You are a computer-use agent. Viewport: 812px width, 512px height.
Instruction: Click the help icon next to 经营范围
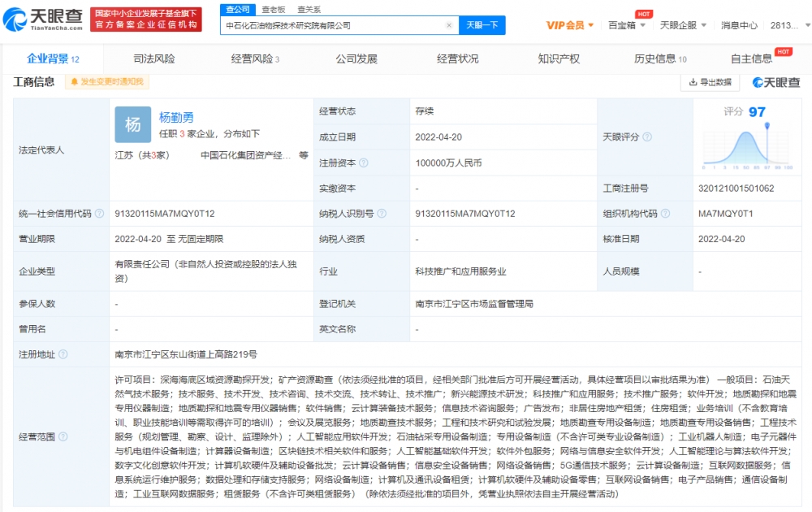pyautogui.click(x=63, y=437)
